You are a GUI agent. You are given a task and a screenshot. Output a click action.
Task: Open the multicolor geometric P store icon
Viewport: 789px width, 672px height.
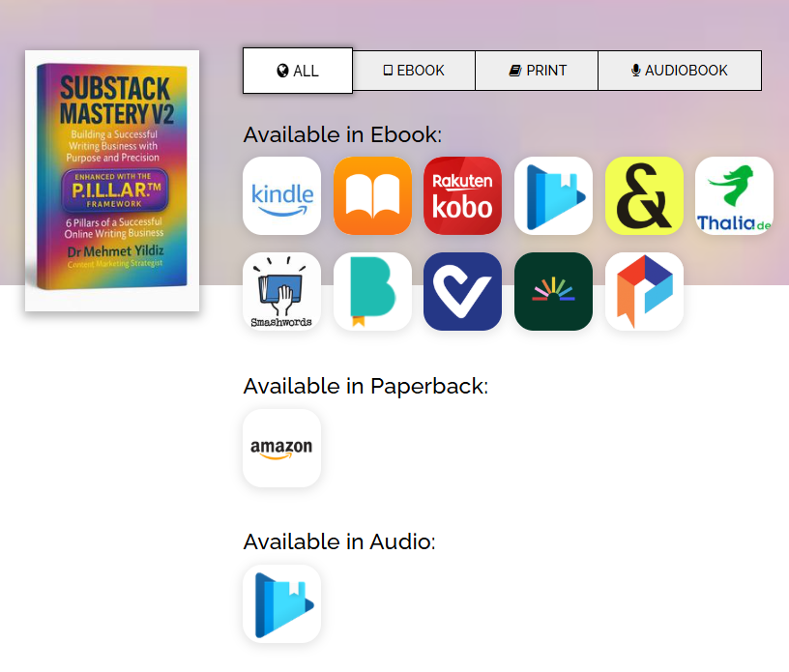644,291
